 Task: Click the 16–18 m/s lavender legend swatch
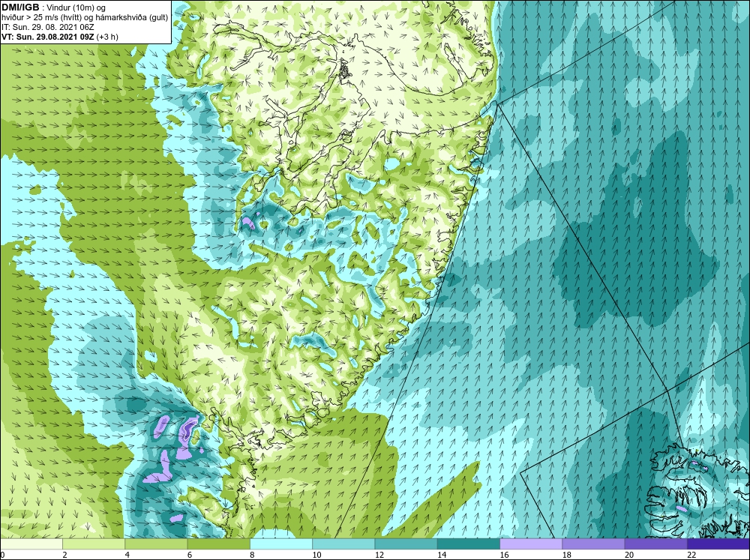531,544
